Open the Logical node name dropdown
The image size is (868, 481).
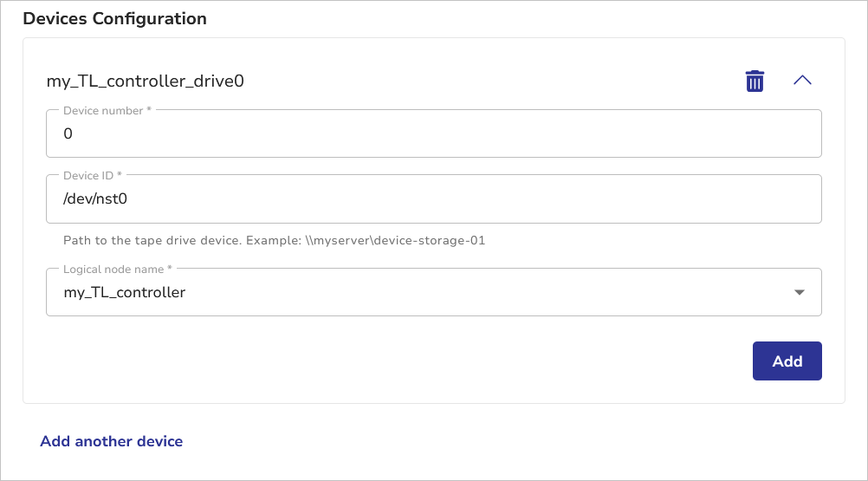pyautogui.click(x=433, y=292)
